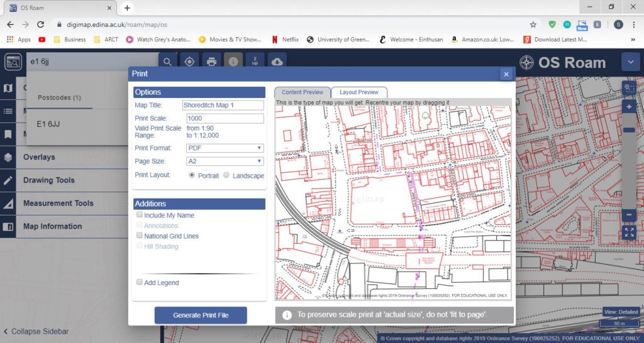This screenshot has height=343, width=644.
Task: Click the locate-me target icon
Action: click(x=189, y=62)
